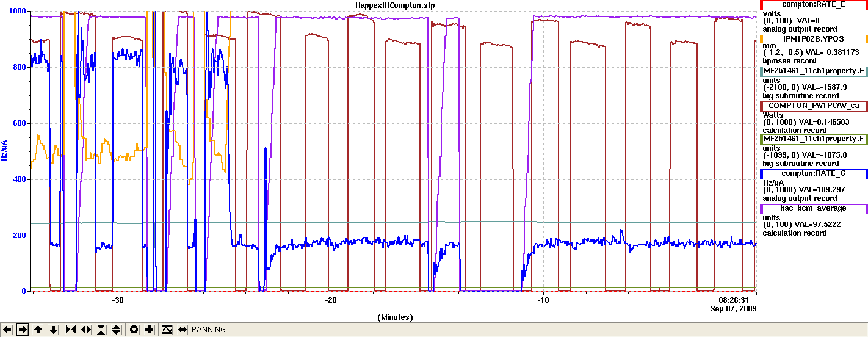Screen dimensions: 868x337
Task: Click the PANNING status text
Action: coord(209,330)
